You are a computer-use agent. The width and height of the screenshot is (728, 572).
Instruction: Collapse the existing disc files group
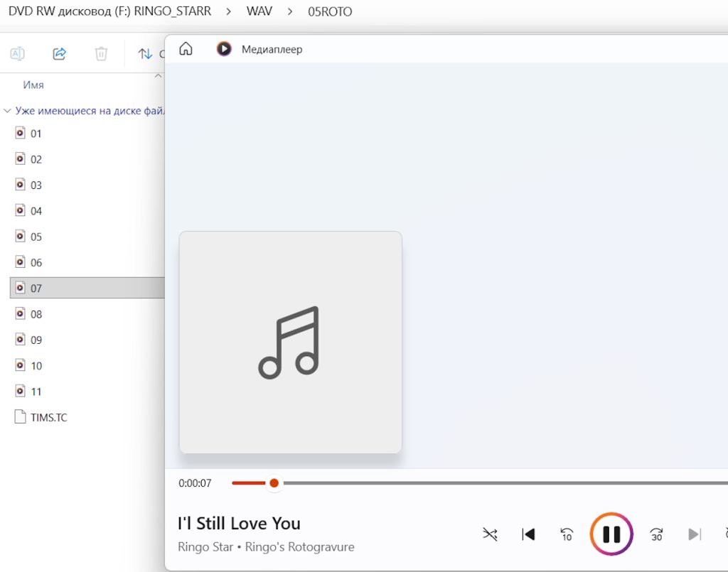click(7, 111)
